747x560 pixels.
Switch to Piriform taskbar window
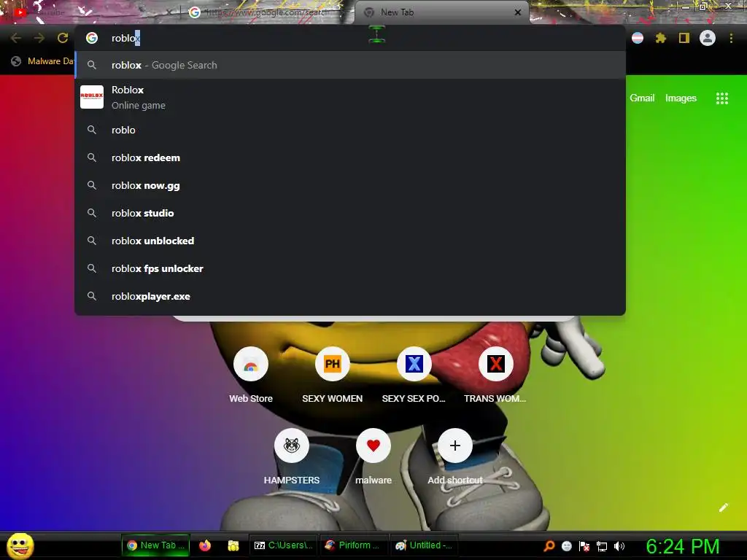coord(352,545)
